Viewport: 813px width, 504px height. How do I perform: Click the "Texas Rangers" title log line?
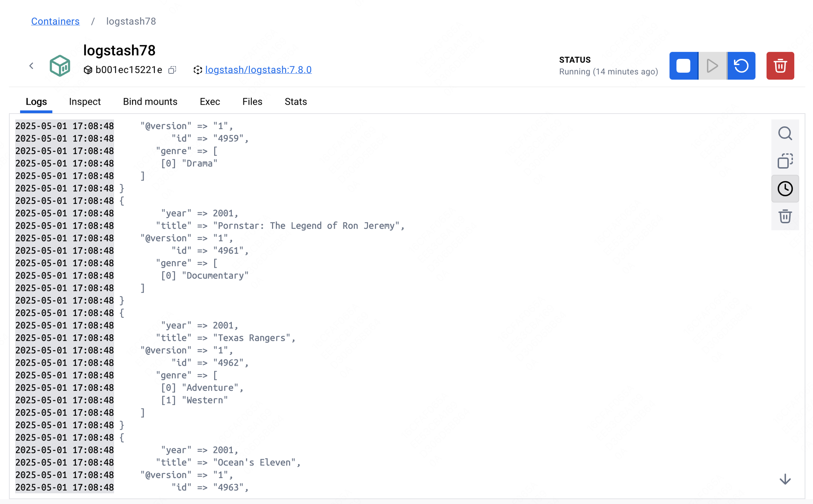(x=226, y=338)
